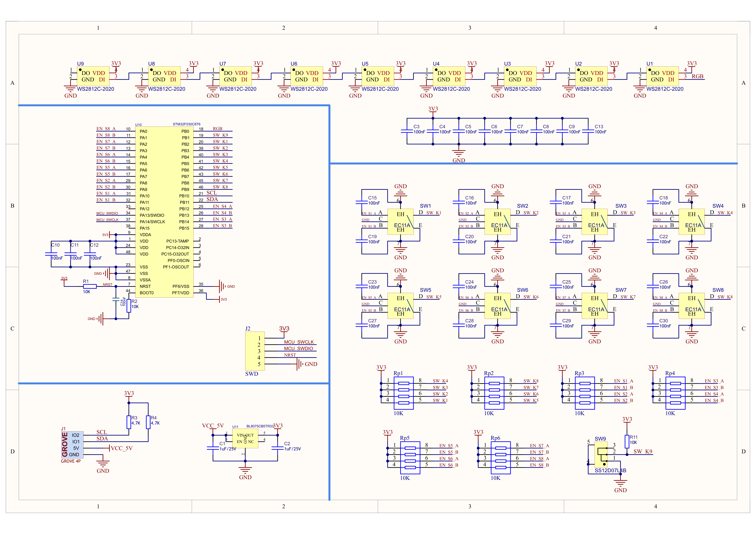Click the SW_K9 net label near SW9
756x534 pixels.
[x=643, y=451]
